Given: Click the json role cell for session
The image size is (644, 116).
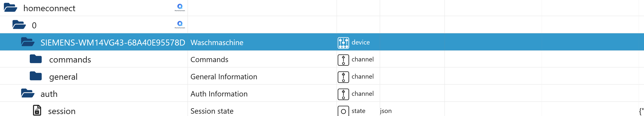Looking at the screenshot, I should pyautogui.click(x=386, y=111).
